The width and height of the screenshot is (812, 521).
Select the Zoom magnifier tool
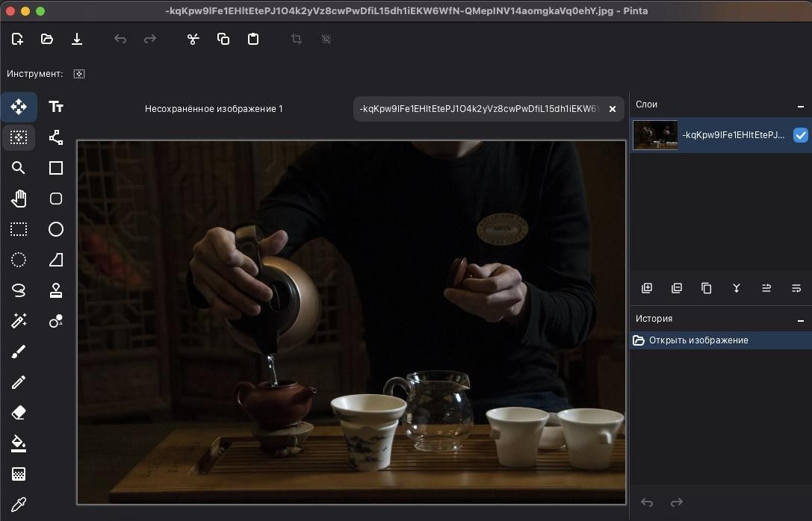point(19,168)
